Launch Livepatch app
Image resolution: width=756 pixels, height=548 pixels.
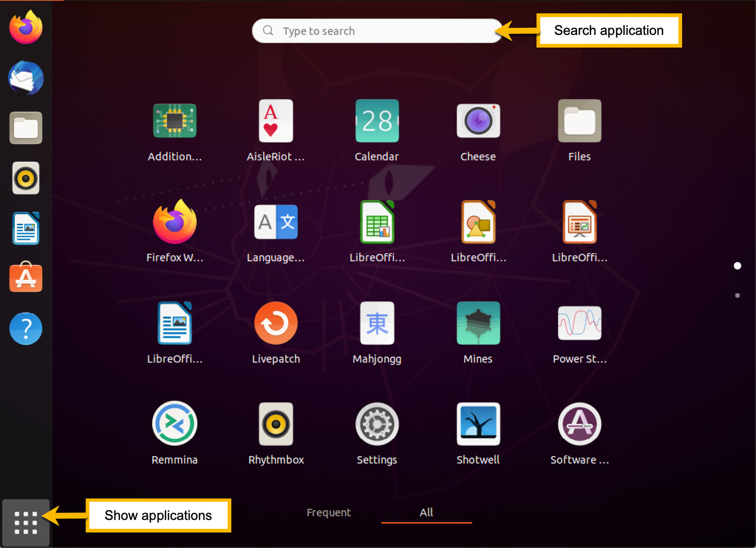pyautogui.click(x=276, y=323)
